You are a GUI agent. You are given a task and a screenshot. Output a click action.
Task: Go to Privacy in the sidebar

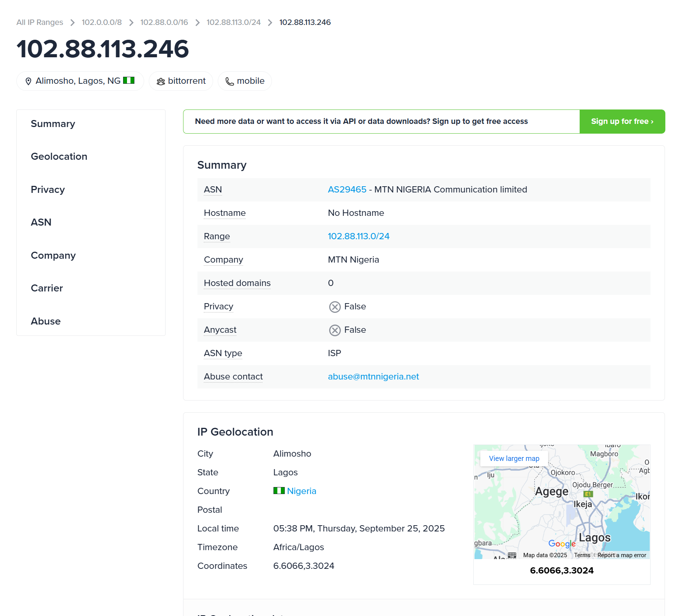click(x=48, y=190)
